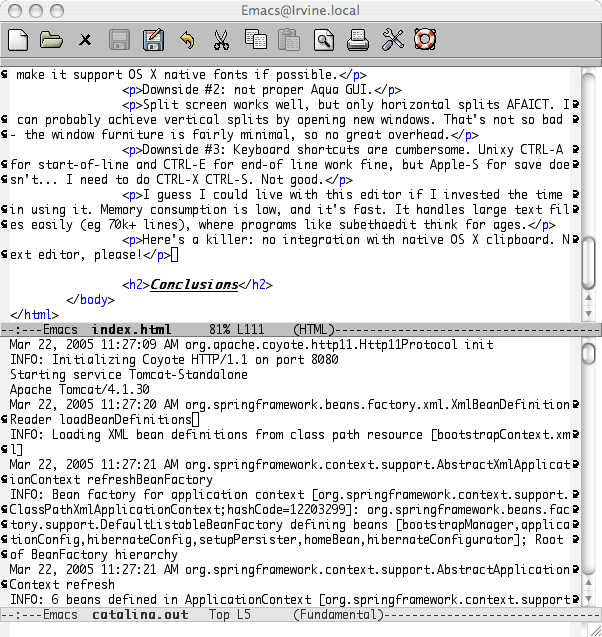Click the 'ionContext refreshBeanFactory' line
The height and width of the screenshot is (637, 602).
coord(111,480)
